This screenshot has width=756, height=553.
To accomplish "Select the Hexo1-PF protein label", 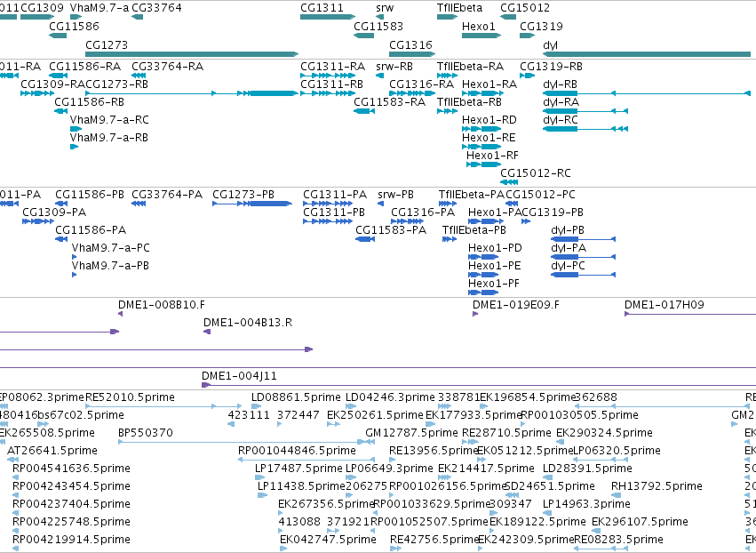I will tap(494, 284).
